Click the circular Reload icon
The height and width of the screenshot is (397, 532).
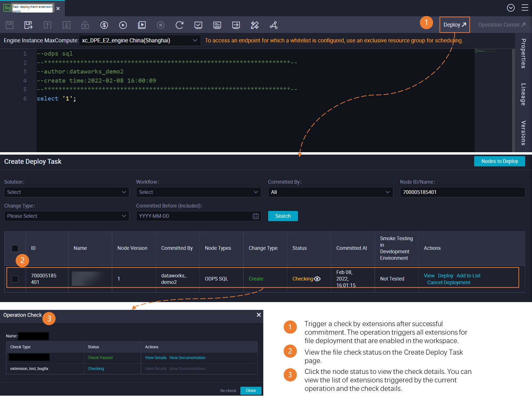pos(180,25)
